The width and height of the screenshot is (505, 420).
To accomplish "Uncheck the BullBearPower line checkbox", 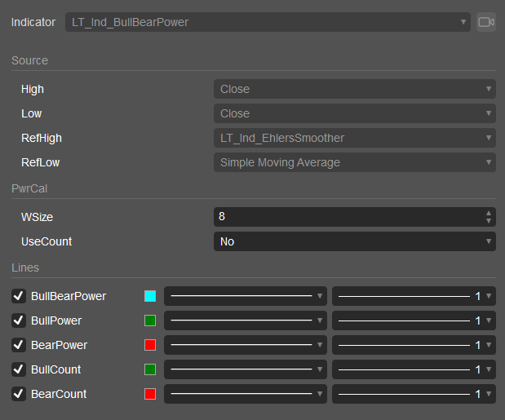I will point(19,296).
